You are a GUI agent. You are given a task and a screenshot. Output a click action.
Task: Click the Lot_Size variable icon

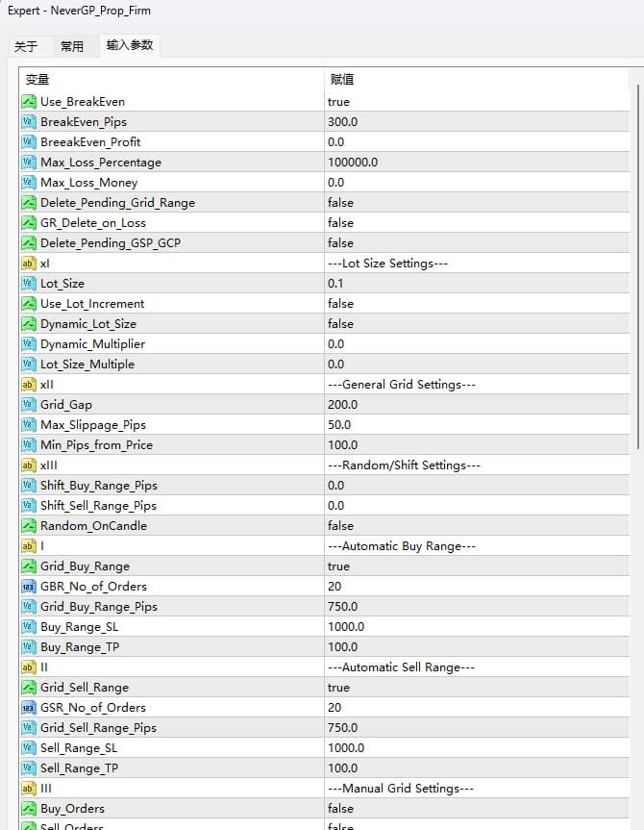(29, 283)
